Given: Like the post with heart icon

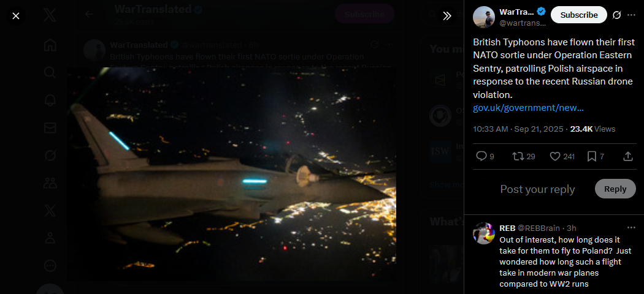Looking at the screenshot, I should point(562,156).
